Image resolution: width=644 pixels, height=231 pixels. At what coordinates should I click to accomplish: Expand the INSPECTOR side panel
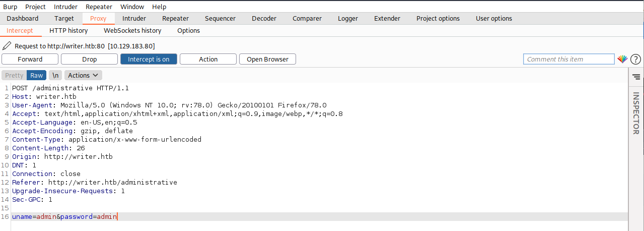click(x=636, y=113)
